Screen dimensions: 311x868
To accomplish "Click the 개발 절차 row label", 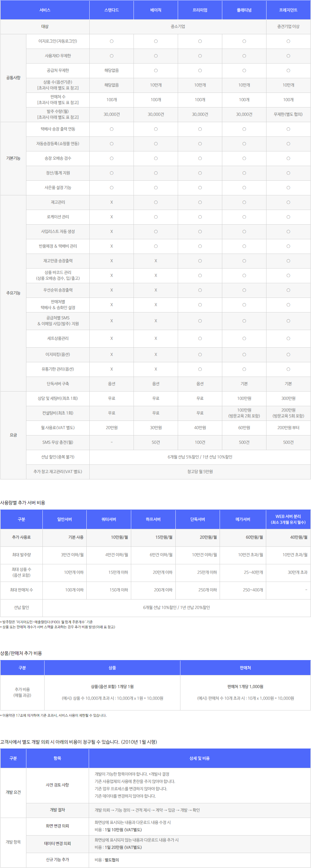I will point(57,810).
